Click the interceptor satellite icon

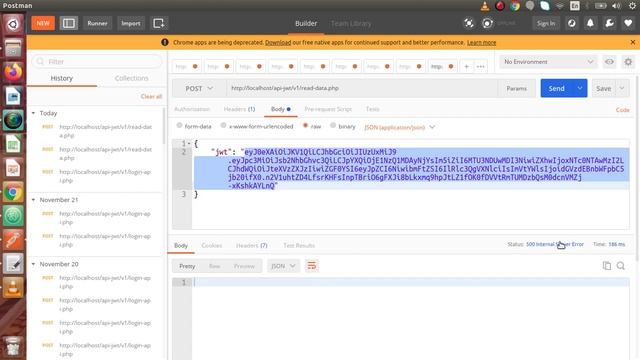[469, 23]
